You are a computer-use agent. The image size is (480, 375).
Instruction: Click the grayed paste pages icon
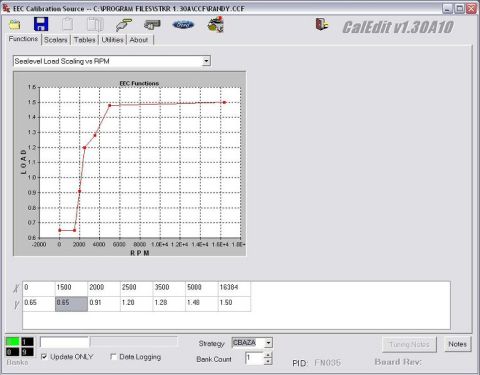point(95,24)
